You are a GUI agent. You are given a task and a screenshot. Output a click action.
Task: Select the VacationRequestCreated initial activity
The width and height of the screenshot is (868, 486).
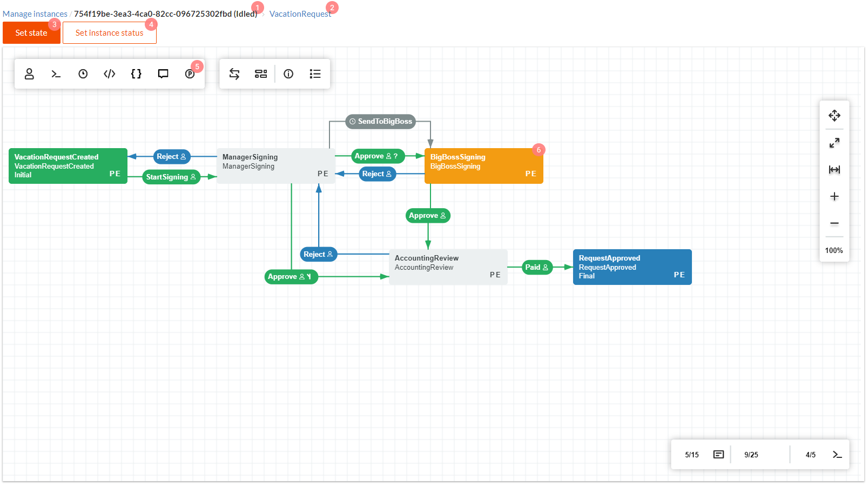(x=68, y=166)
